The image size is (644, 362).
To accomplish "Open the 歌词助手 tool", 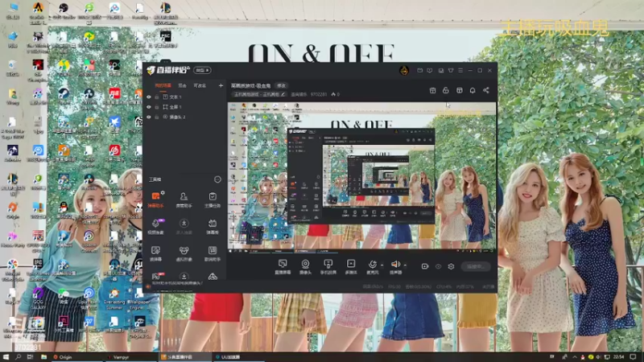I will tap(213, 253).
